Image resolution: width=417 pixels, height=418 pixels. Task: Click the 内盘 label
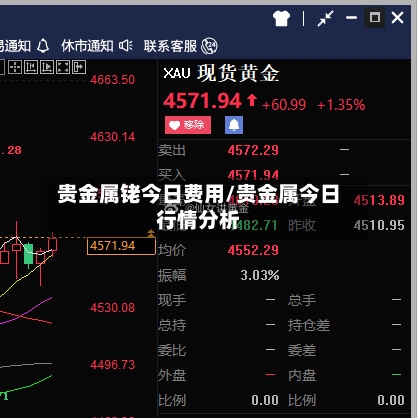pos(302,375)
